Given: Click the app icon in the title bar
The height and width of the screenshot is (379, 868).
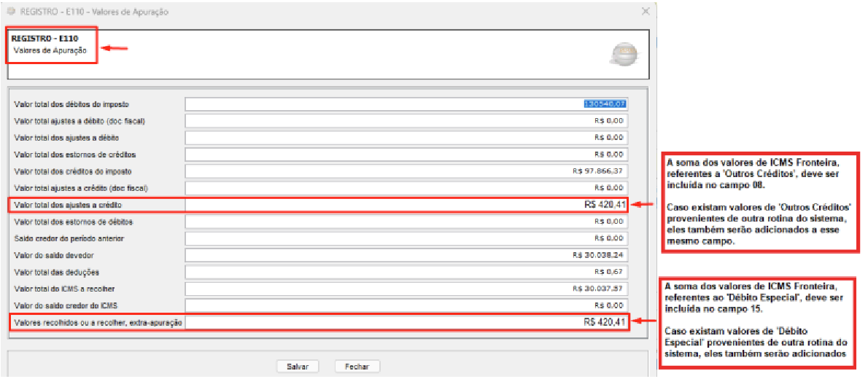Looking at the screenshot, I should click(x=10, y=11).
